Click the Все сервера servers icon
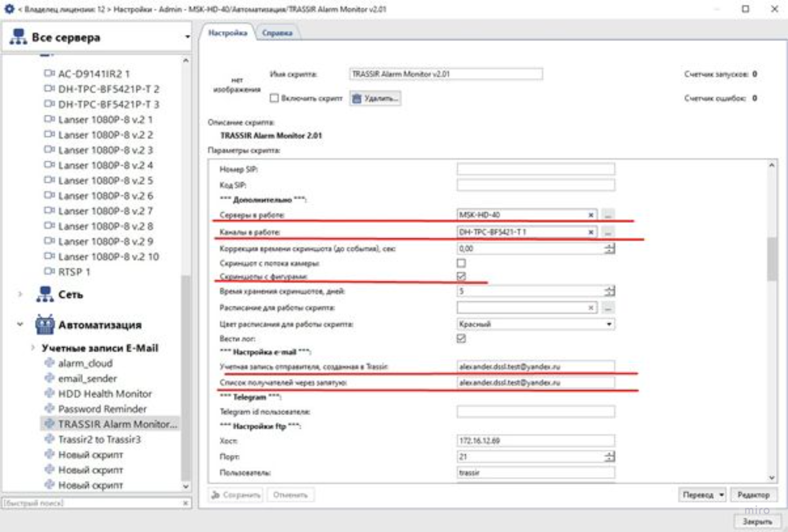The width and height of the screenshot is (788, 532). pos(18,37)
